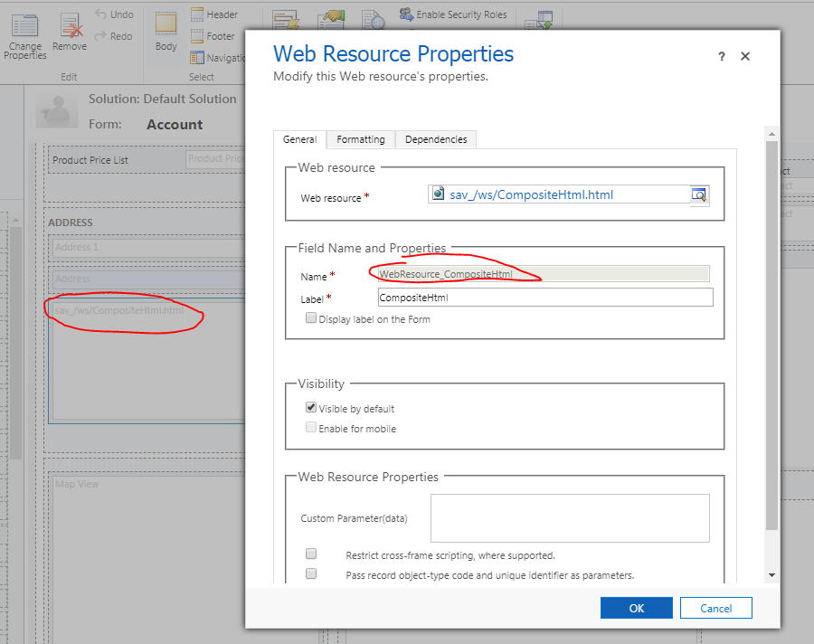Open the Dependencies tab
814x644 pixels.
435,139
